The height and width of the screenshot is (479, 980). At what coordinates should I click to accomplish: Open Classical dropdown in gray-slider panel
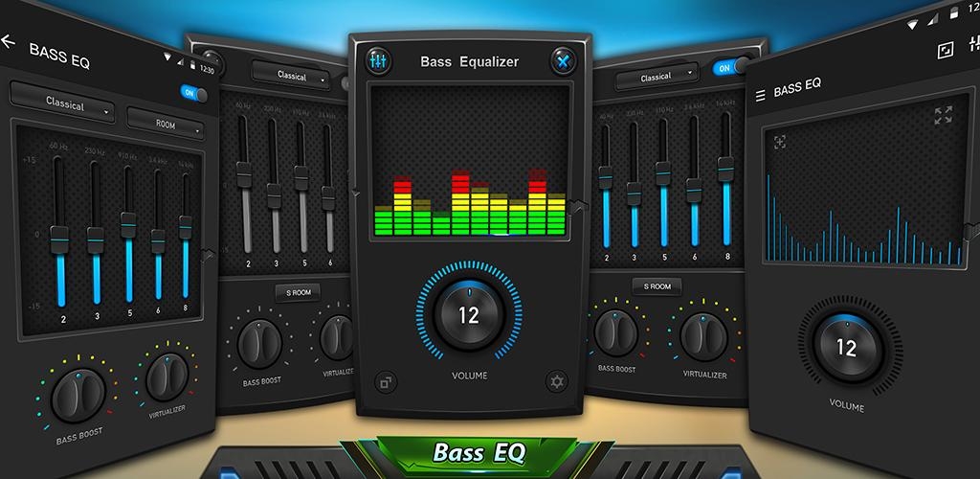coord(291,77)
